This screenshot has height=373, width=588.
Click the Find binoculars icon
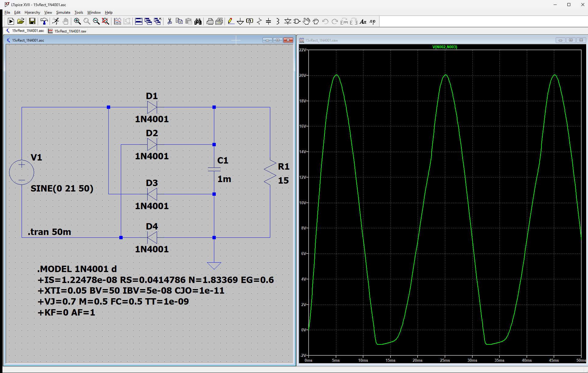[198, 21]
